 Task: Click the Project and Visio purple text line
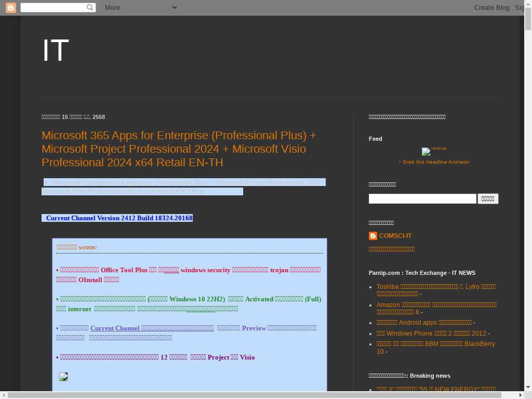click(155, 357)
